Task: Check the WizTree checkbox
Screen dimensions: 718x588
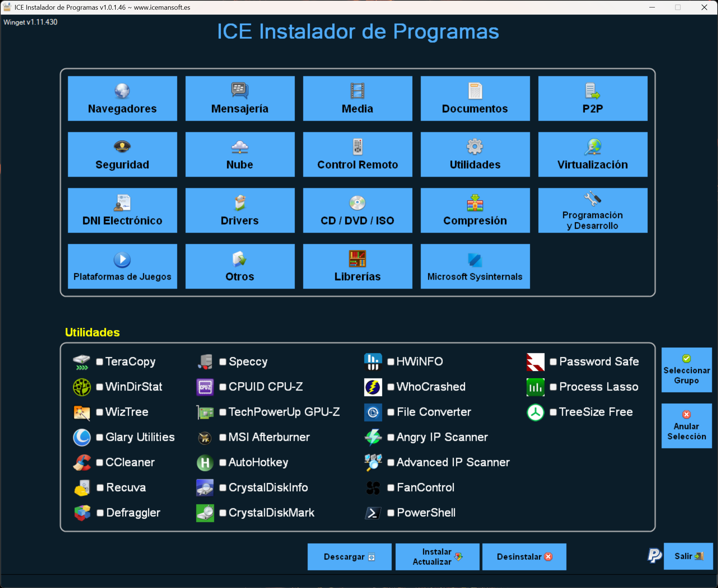Action: (100, 412)
